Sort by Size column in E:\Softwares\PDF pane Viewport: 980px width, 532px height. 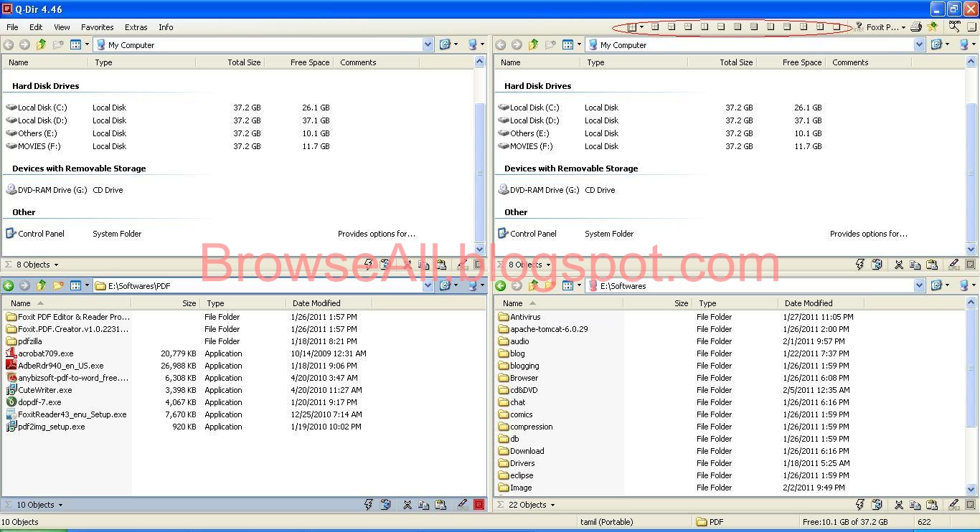[x=165, y=303]
